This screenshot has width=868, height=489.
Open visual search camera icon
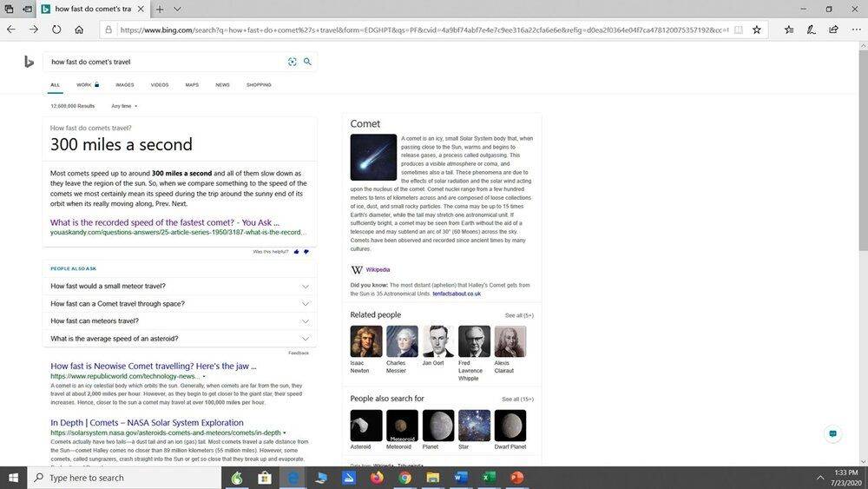coord(293,62)
